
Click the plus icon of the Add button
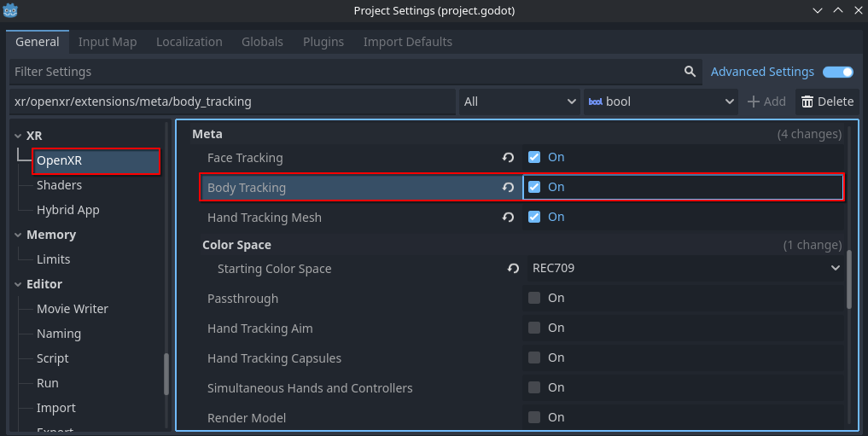[x=754, y=102]
